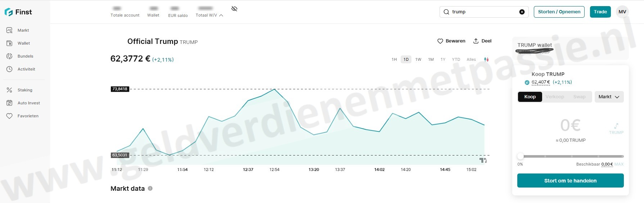This screenshot has width=644, height=203.
Task: Open the MV profile menu
Action: (622, 12)
